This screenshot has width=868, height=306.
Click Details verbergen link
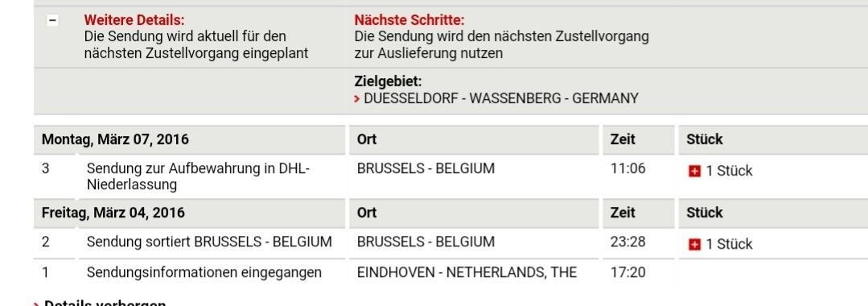point(105,303)
